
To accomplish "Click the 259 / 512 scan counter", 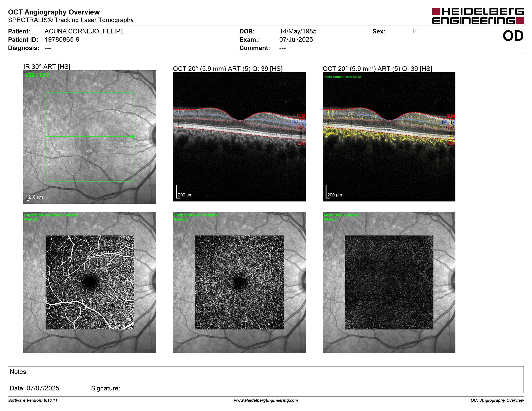I will 37,75.
